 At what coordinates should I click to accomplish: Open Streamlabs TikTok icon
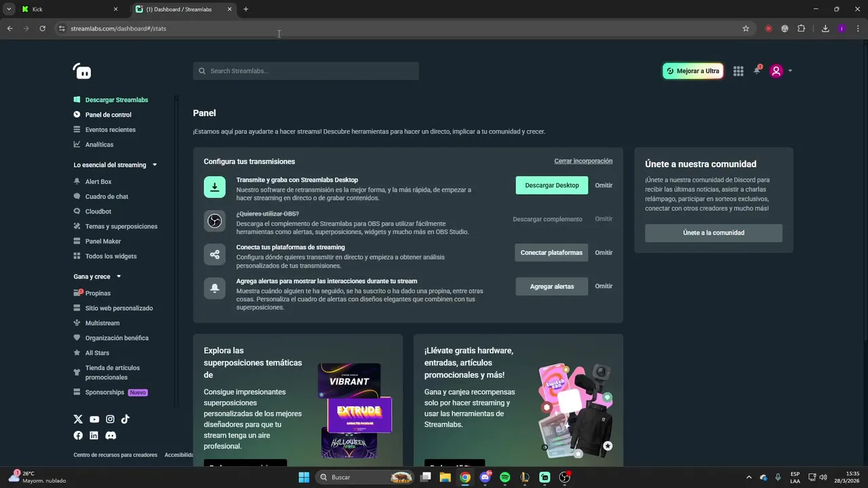[x=125, y=420]
